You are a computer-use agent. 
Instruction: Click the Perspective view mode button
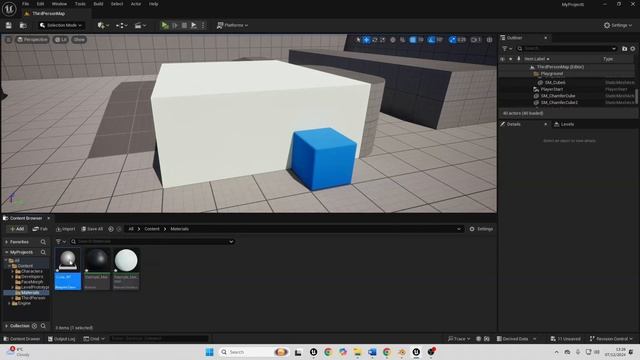tap(33, 40)
